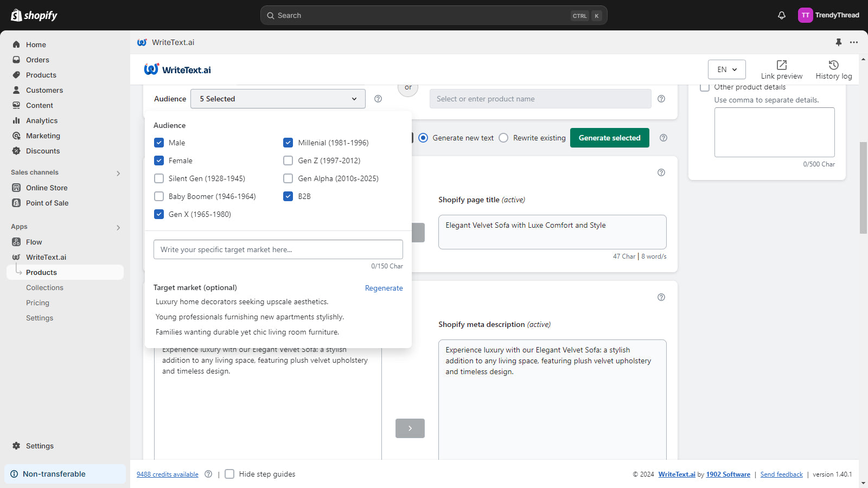This screenshot has height=488, width=868.
Task: Collapse the Audience 5 Selected dropdown
Action: (x=278, y=99)
